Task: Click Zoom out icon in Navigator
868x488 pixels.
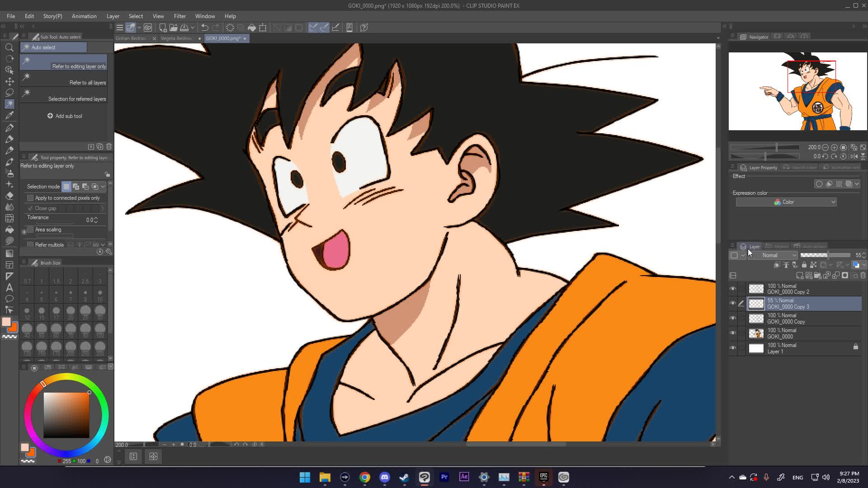Action: [x=825, y=147]
